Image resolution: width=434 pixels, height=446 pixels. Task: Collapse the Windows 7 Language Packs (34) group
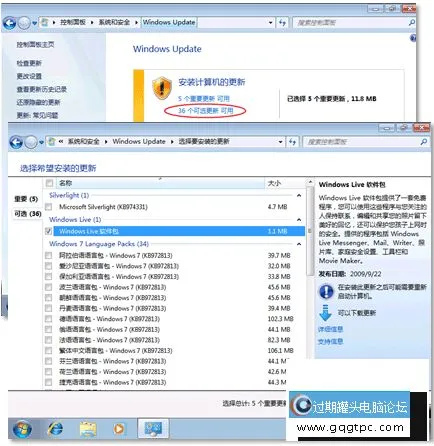click(x=299, y=244)
